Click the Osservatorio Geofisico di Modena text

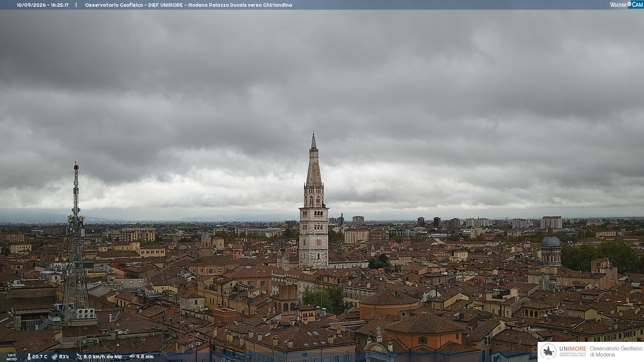[x=616, y=352]
